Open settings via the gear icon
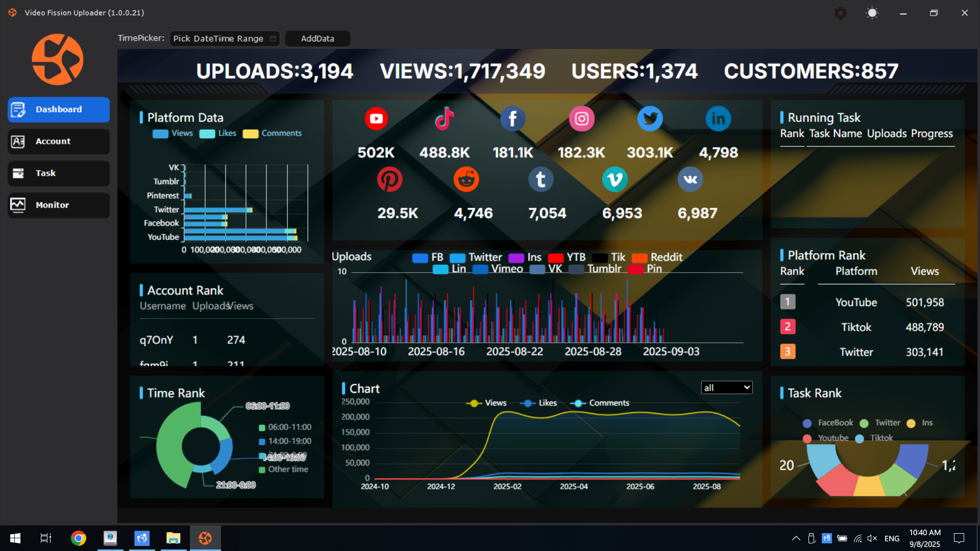The width and height of the screenshot is (980, 551). tap(840, 13)
